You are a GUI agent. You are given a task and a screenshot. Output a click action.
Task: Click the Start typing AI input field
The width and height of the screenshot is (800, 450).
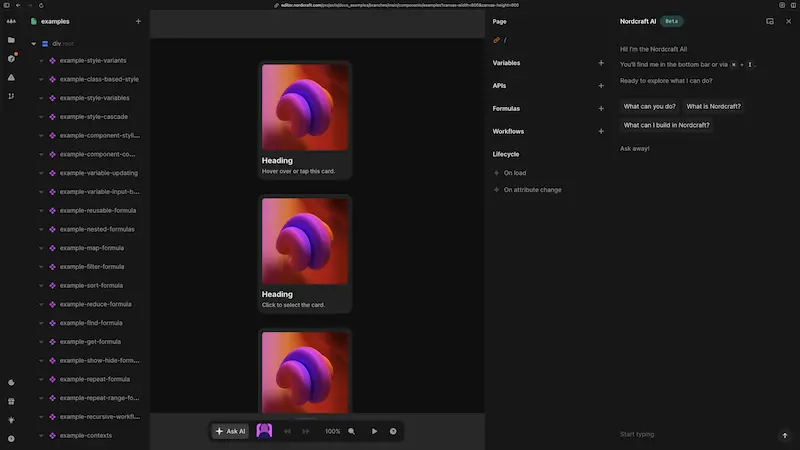tap(697, 435)
